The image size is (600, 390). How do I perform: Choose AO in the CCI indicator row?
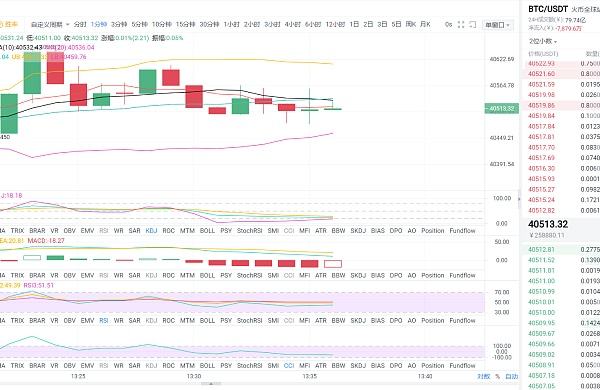click(412, 366)
